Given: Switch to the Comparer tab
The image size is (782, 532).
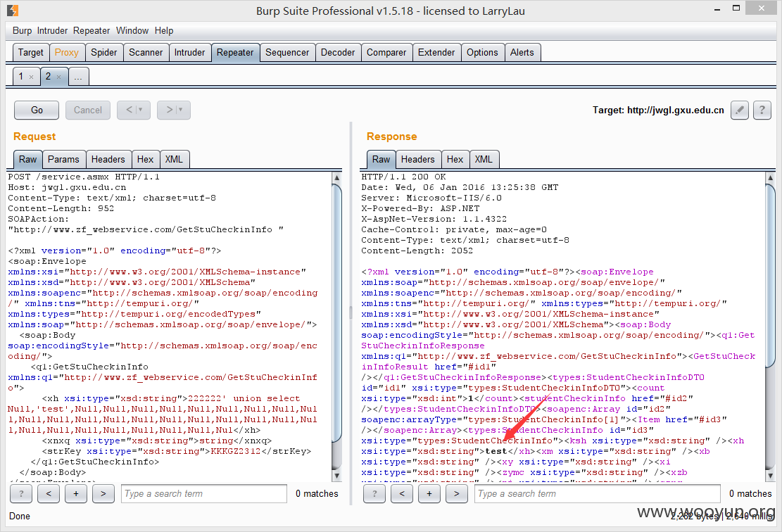Looking at the screenshot, I should click(x=386, y=52).
